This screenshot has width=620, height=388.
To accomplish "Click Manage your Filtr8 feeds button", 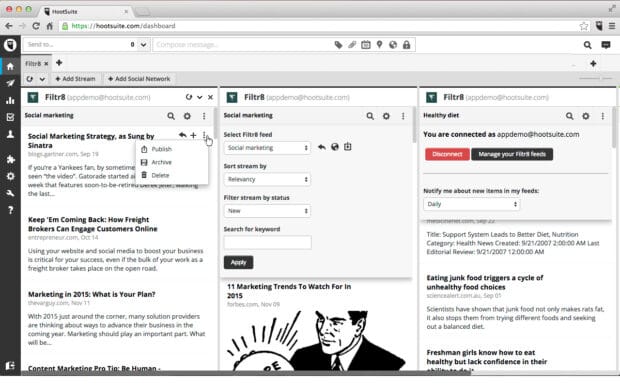I will point(512,154).
